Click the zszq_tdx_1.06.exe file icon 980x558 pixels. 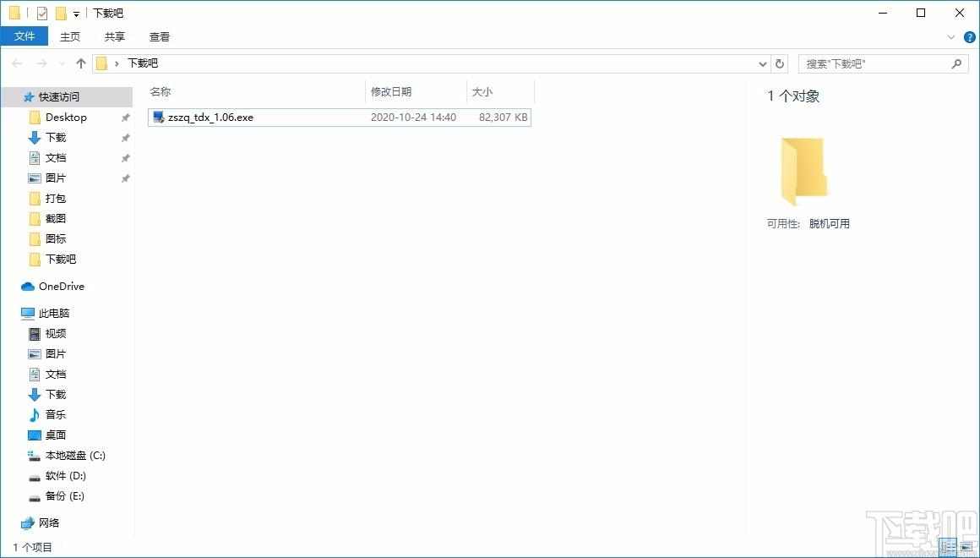click(x=158, y=117)
